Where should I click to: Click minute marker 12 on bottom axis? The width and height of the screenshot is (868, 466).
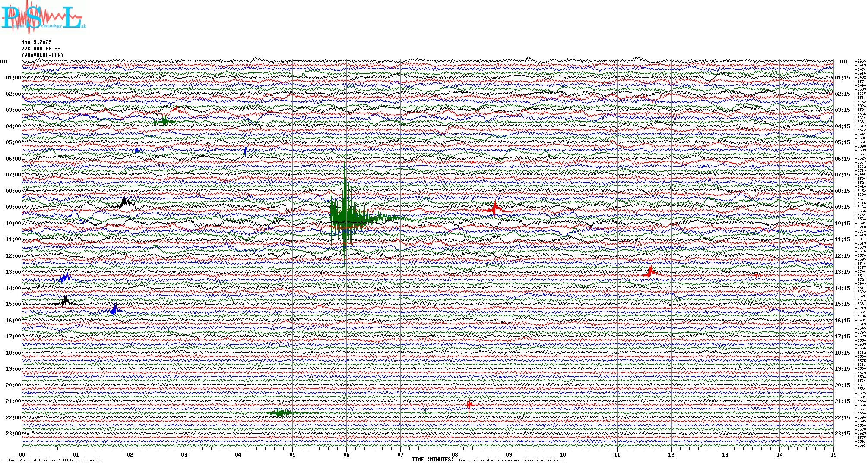[671, 454]
